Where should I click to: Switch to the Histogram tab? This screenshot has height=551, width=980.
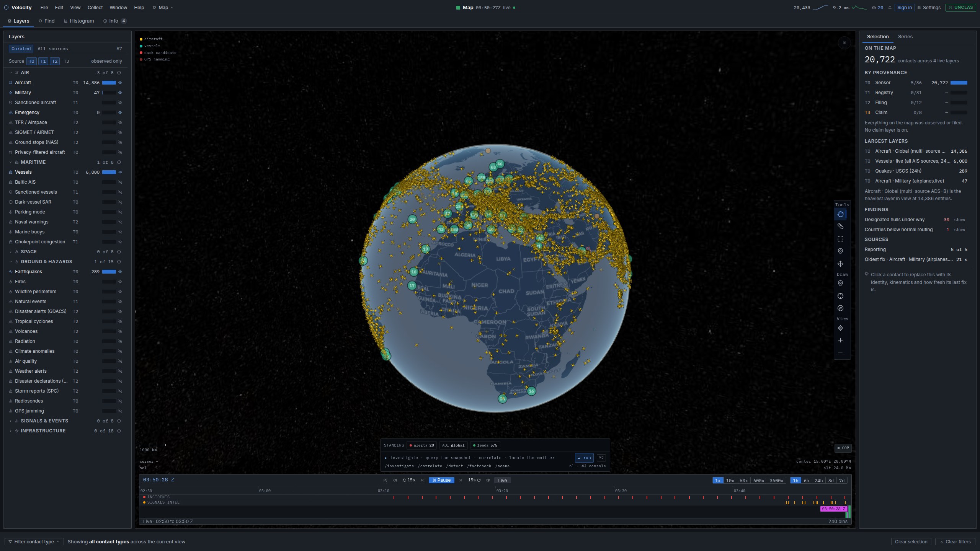coord(79,21)
